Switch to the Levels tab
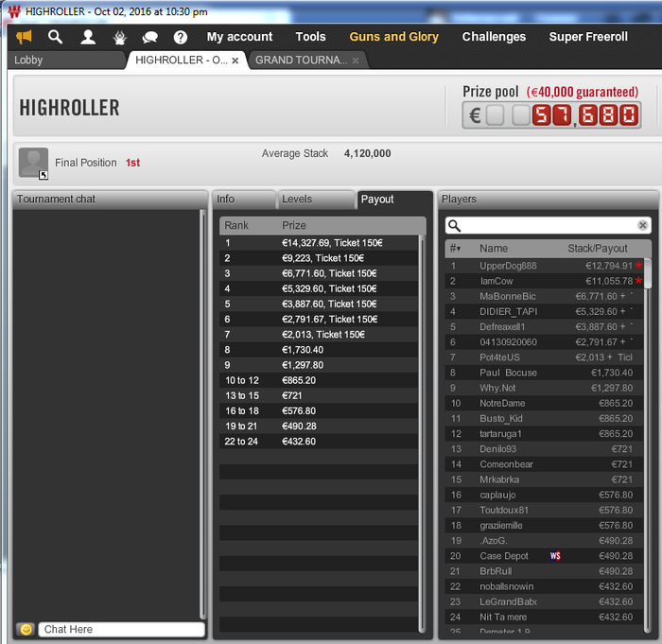Screen dimensions: 662x644 click(x=315, y=199)
